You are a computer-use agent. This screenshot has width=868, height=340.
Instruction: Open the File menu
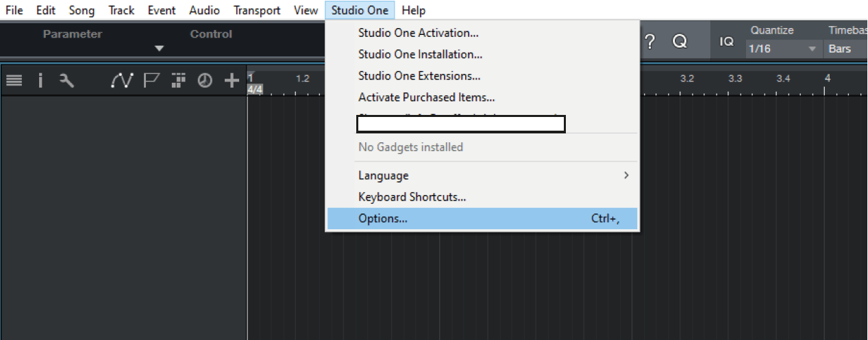click(x=14, y=10)
